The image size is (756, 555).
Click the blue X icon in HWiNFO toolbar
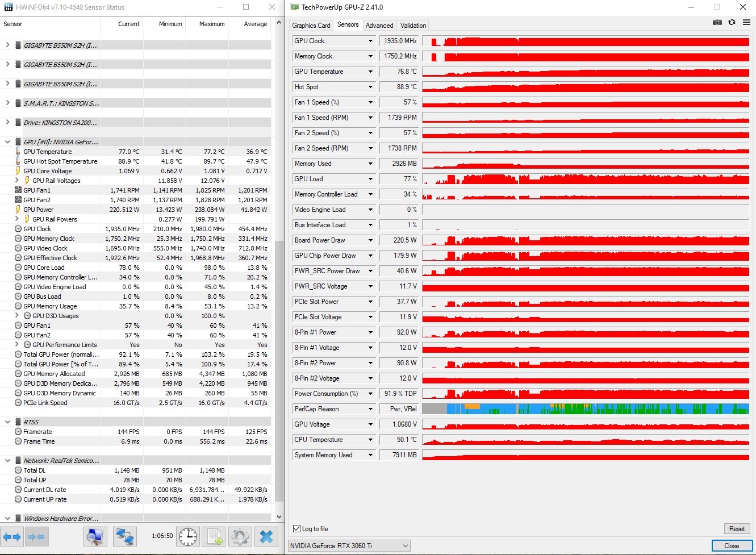tap(266, 536)
